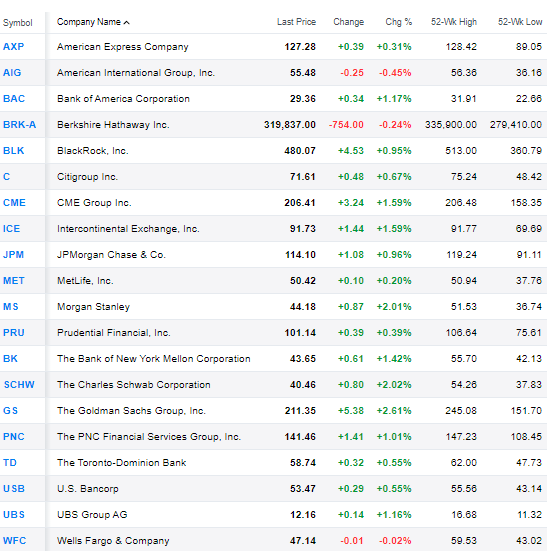Open the ICE ticker link
The width and height of the screenshot is (547, 551).
coord(11,228)
